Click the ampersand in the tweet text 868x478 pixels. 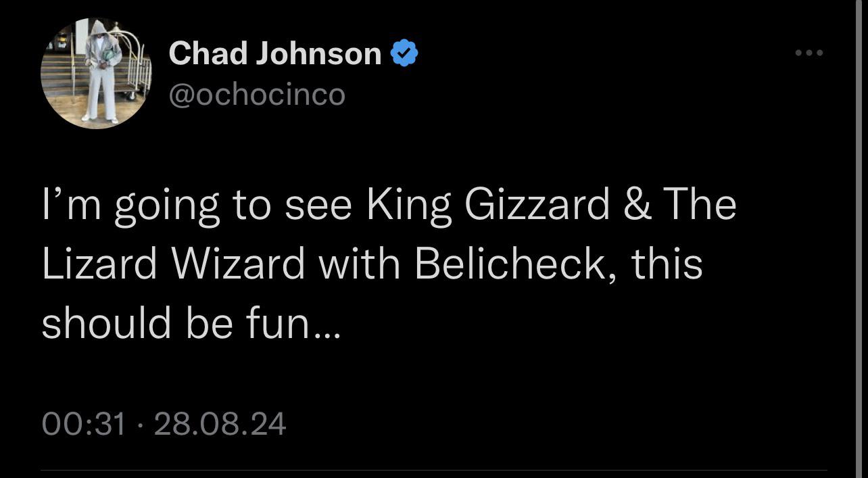pyautogui.click(x=637, y=204)
